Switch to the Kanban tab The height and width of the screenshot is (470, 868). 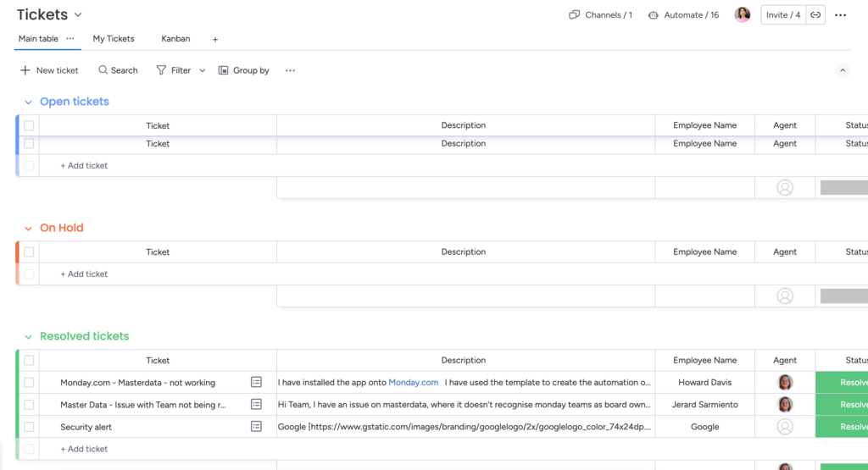[x=175, y=39]
